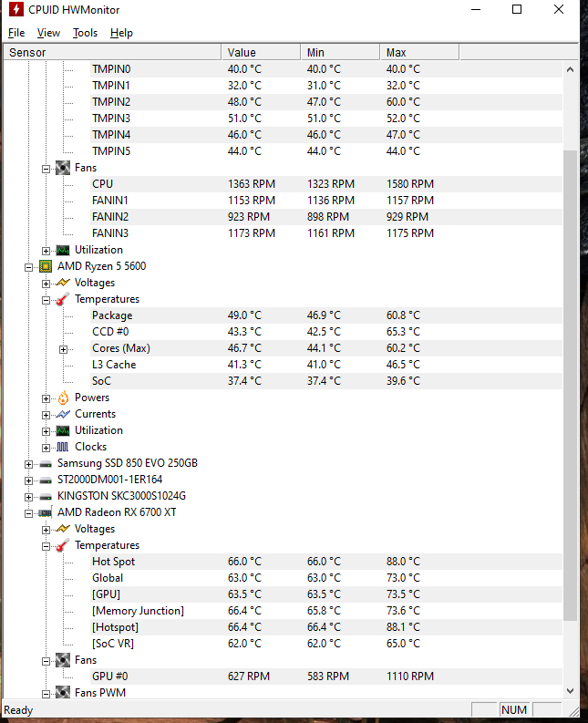Click the Min column header

(x=340, y=53)
